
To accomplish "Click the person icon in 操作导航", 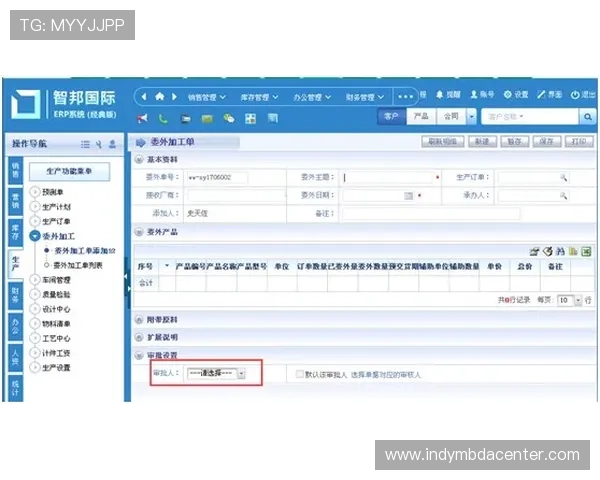I will 112,144.
